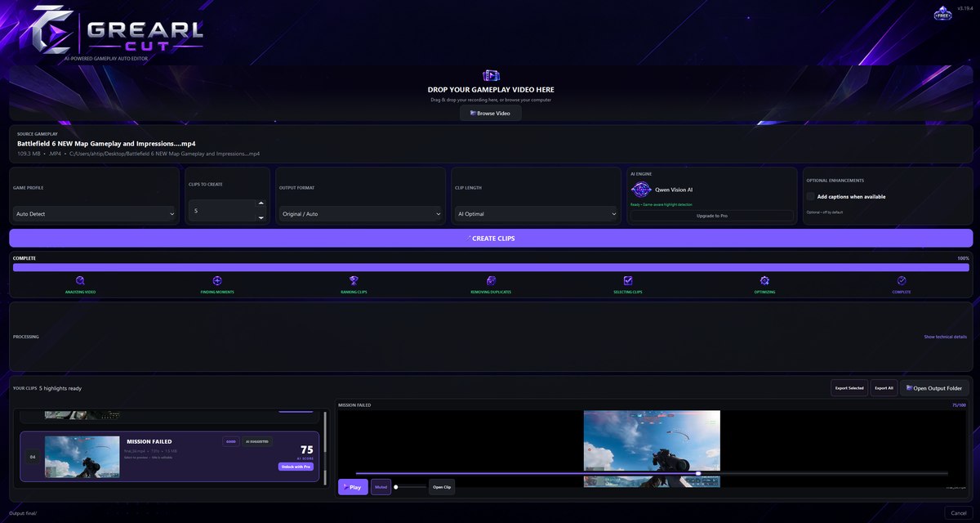
Task: Open the Game Profile Auto Detect dropdown
Action: [x=95, y=214]
